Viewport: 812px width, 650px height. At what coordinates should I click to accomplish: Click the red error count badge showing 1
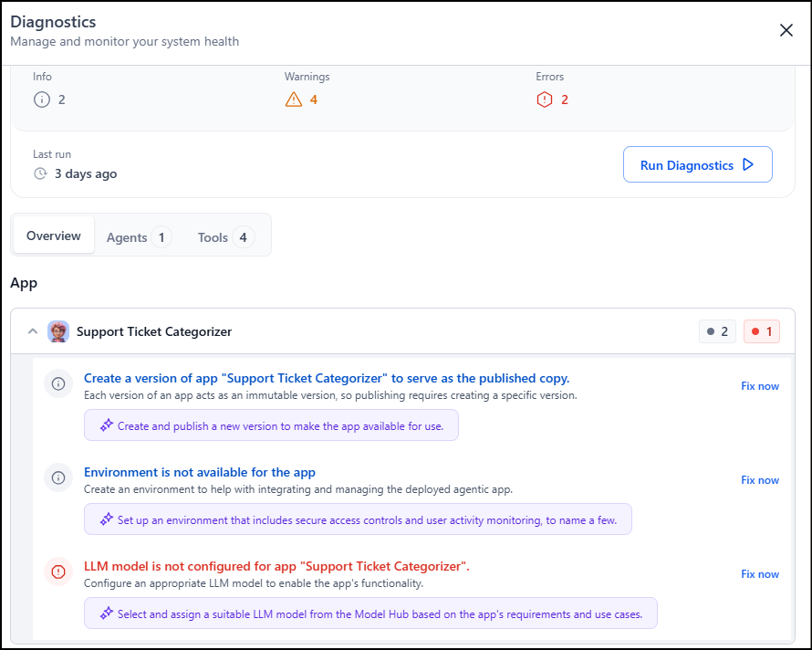762,331
